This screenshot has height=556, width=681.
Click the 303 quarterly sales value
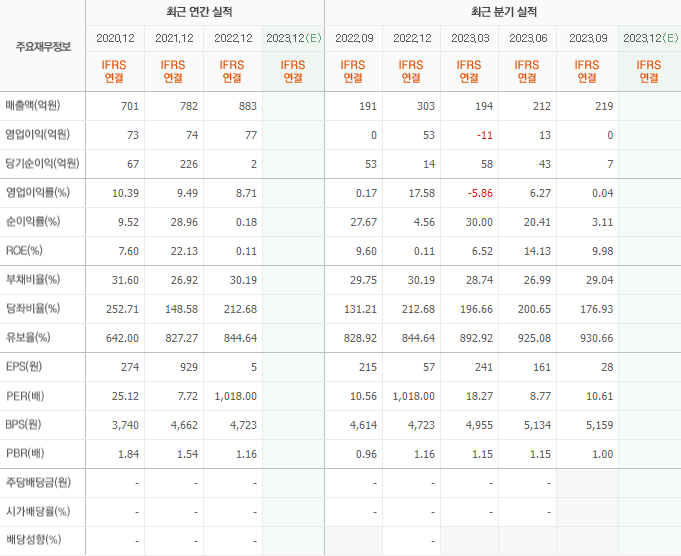coord(426,106)
